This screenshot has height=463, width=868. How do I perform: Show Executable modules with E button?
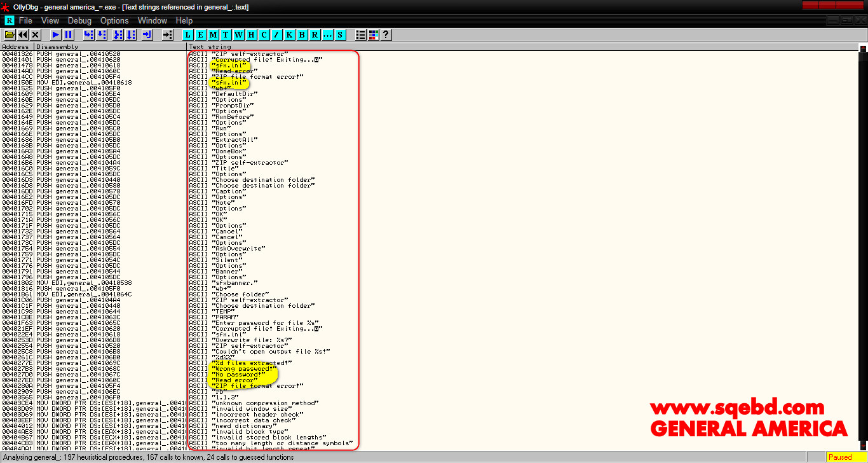point(201,34)
